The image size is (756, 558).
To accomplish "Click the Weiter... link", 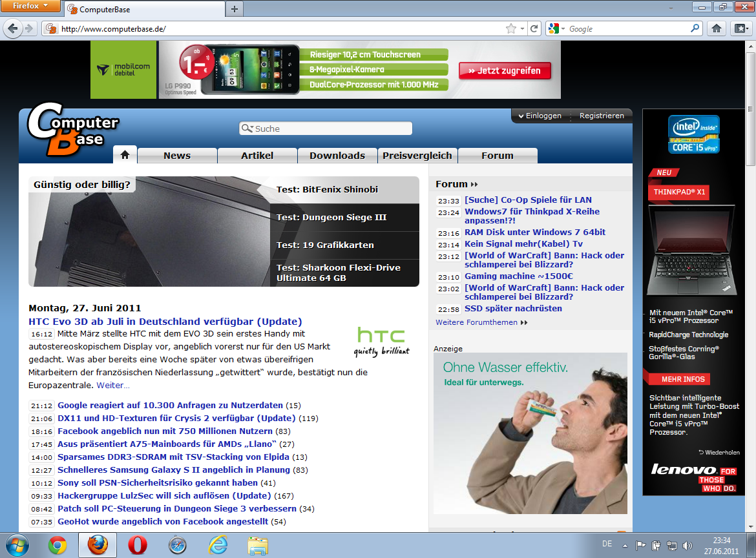I will point(113,385).
